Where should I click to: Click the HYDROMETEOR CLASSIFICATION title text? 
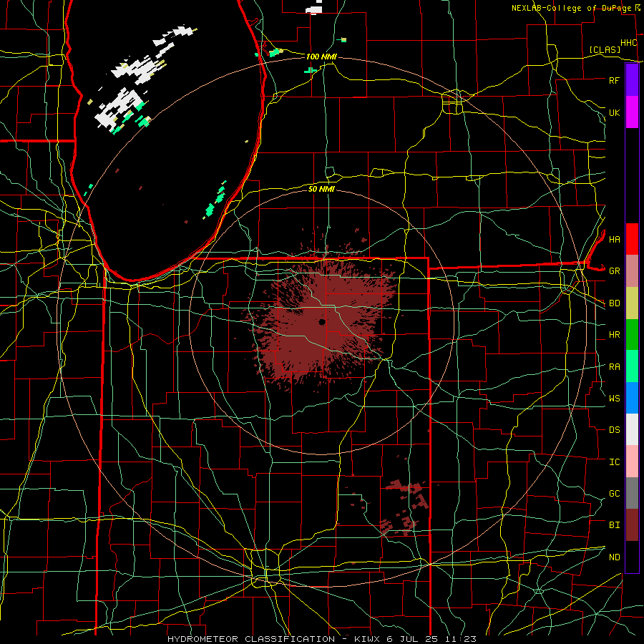pyautogui.click(x=251, y=639)
